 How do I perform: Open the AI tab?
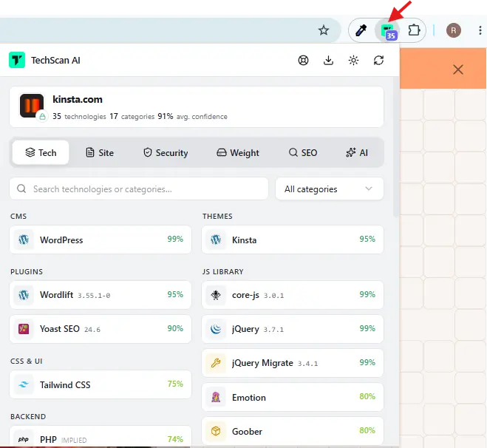357,152
